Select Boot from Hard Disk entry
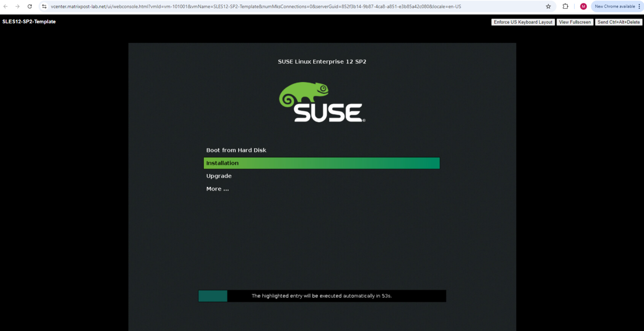The image size is (644, 331). 236,150
